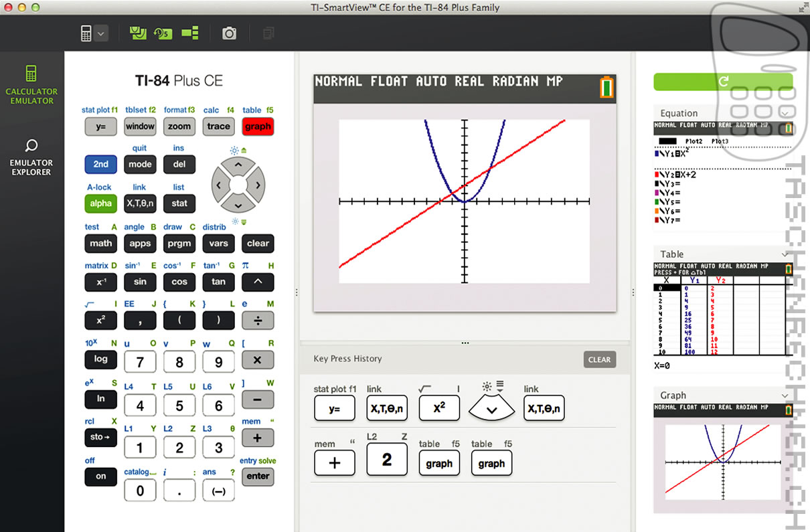Capture a screenshot with the camera icon
The image size is (810, 532).
pos(229,32)
